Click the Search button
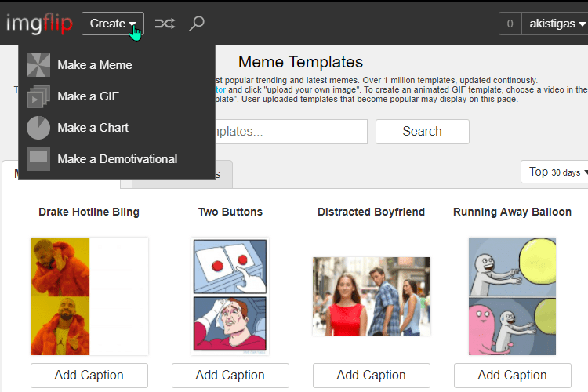Image resolution: width=588 pixels, height=392 pixels. (423, 132)
